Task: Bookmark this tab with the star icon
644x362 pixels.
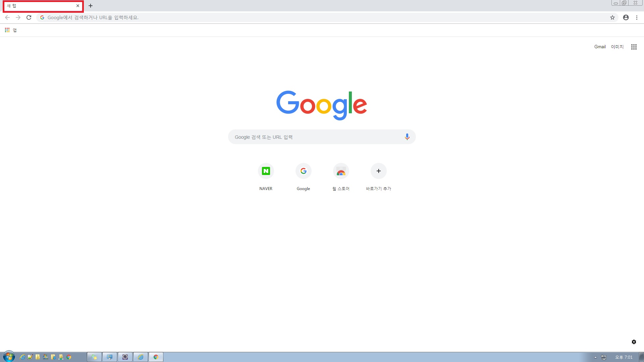Action: [x=612, y=17]
